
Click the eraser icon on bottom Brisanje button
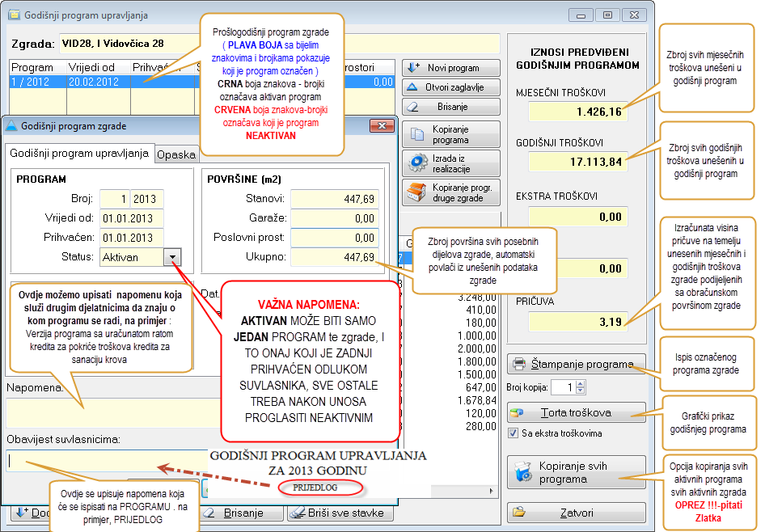point(209,513)
